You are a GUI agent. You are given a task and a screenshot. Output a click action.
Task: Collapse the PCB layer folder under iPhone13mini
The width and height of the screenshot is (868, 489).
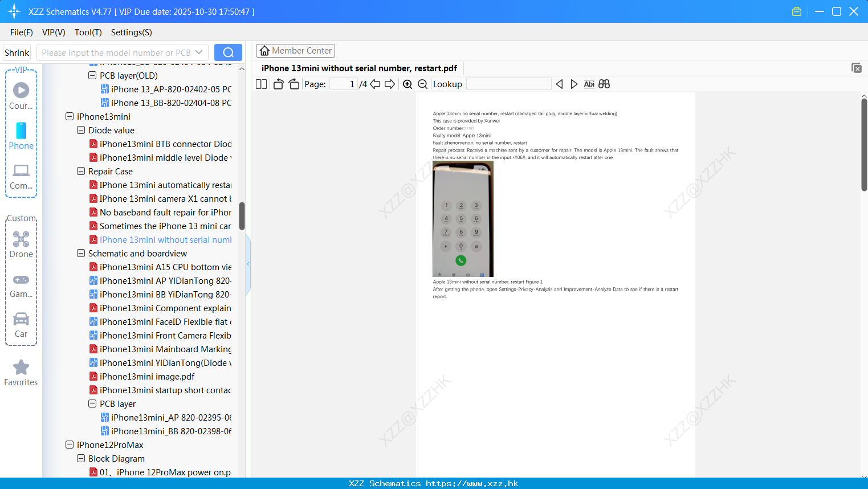click(x=92, y=404)
